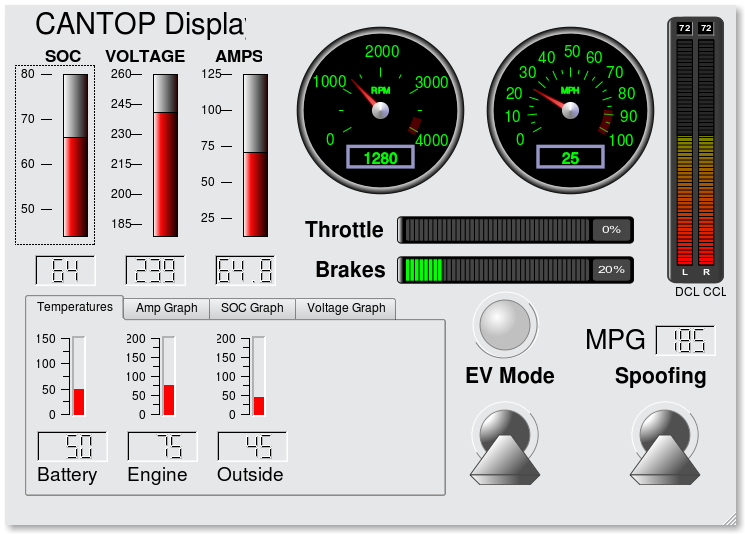Switch to the SOC Graph tab
The height and width of the screenshot is (534, 745).
coord(252,308)
